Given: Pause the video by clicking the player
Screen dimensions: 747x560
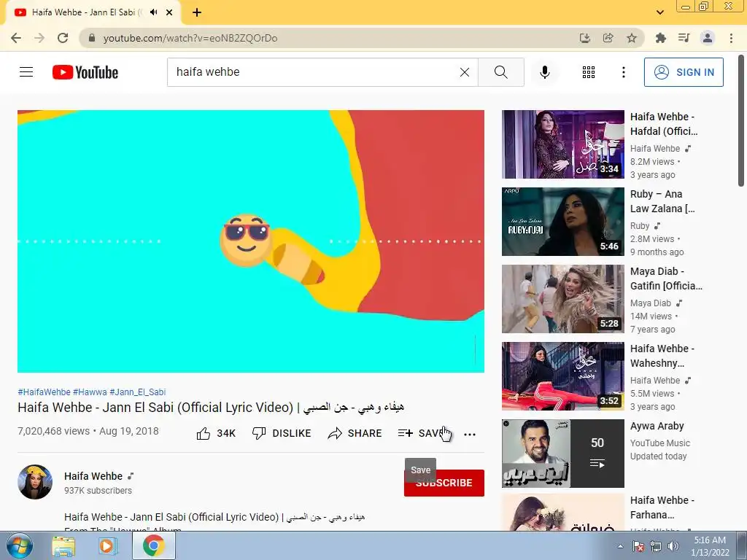Looking at the screenshot, I should tap(251, 241).
